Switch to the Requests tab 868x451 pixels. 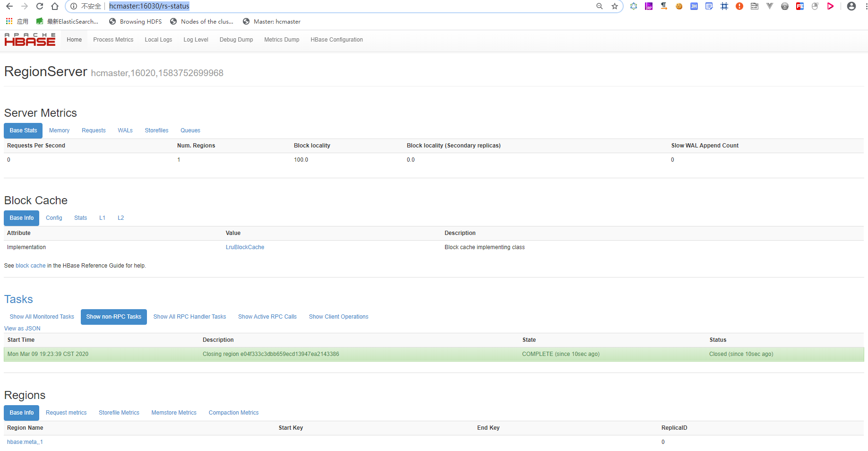tap(94, 130)
